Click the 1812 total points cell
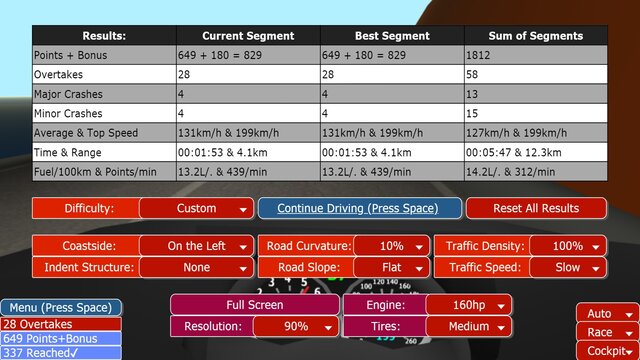This screenshot has height=360, width=640. (536, 55)
